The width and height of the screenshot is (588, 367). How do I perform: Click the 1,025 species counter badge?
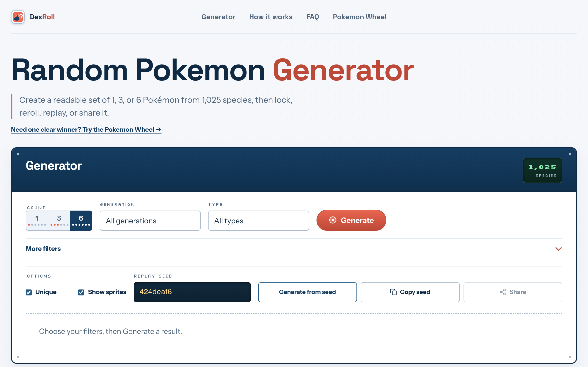pyautogui.click(x=542, y=170)
